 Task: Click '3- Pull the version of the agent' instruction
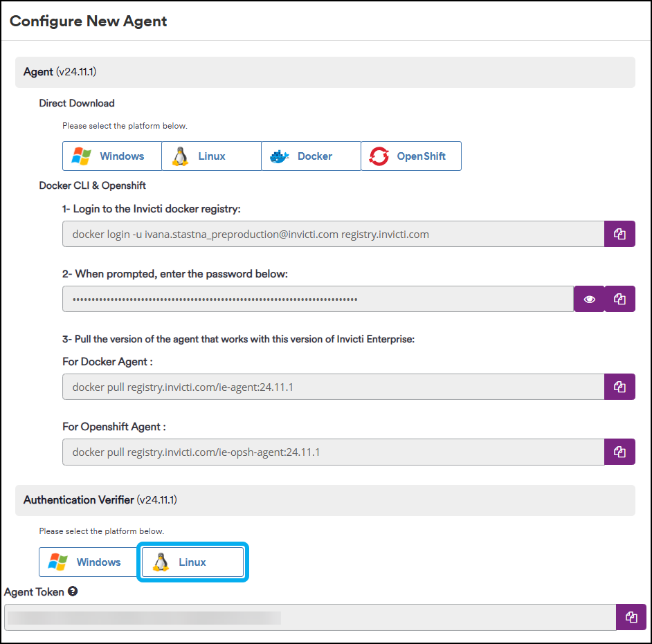238,339
